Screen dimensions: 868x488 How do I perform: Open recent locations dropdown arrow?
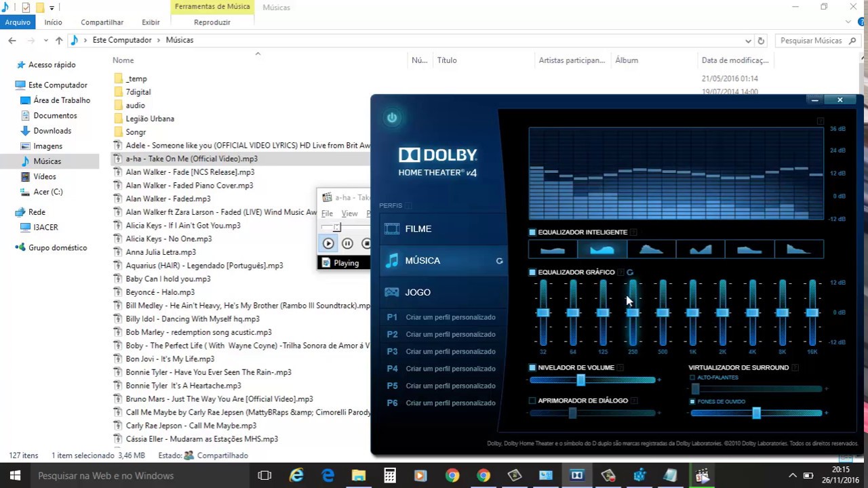[x=46, y=41]
